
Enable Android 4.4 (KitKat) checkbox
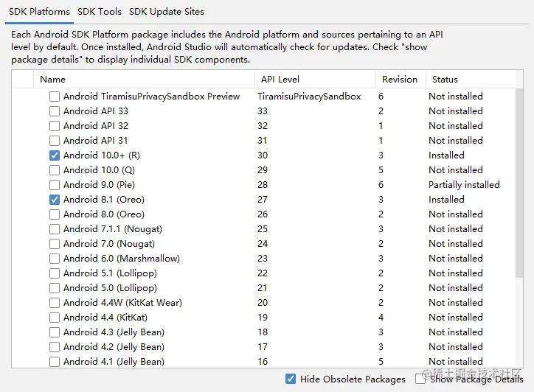point(55,318)
